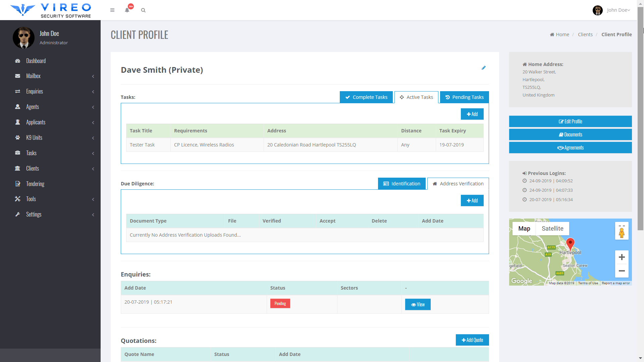
Task: Toggle the hamburger sidebar menu icon
Action: [x=112, y=10]
